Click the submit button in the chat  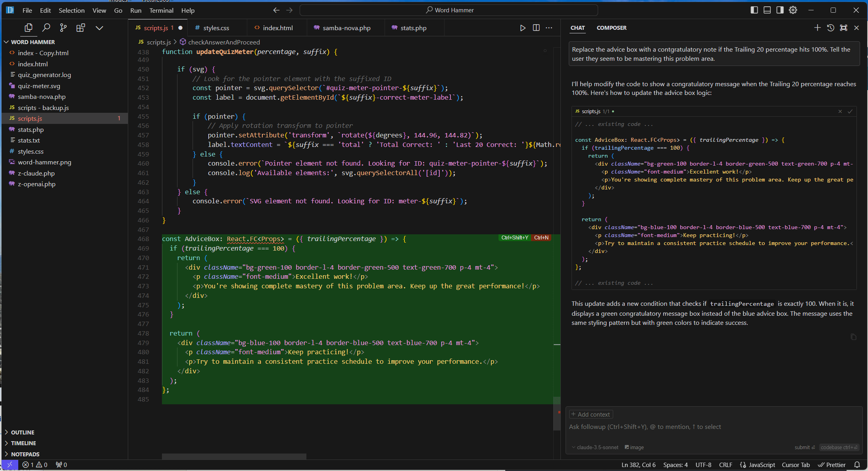tap(804, 447)
